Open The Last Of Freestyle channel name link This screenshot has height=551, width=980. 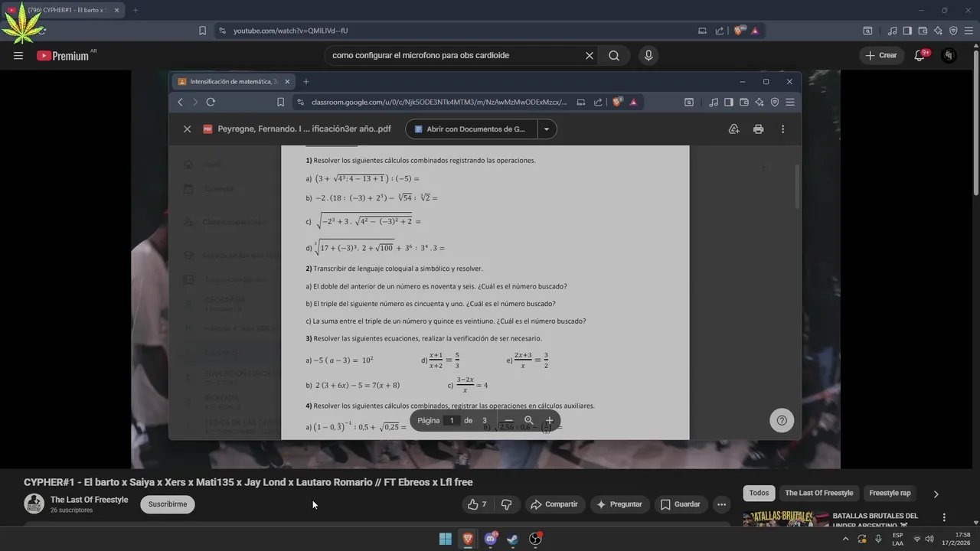(89, 500)
